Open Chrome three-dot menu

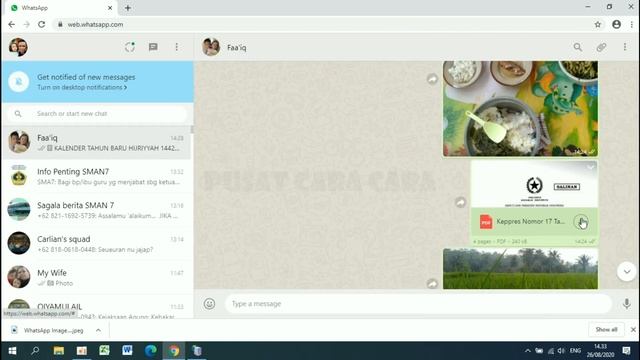(631, 24)
